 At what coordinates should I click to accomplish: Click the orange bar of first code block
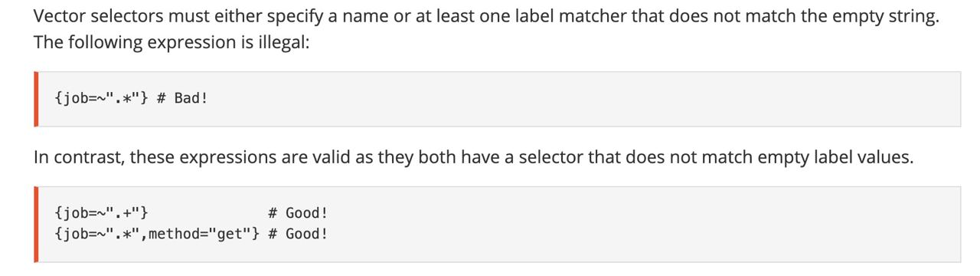[36, 99]
